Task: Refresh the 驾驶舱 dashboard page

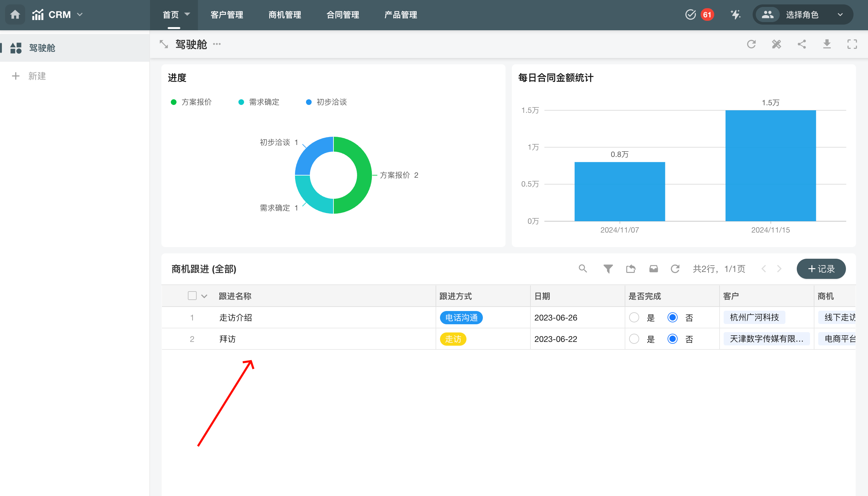Action: click(751, 44)
